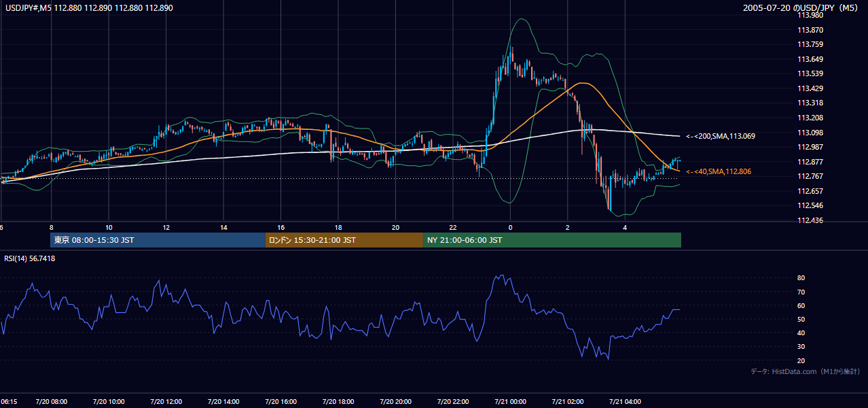Click price axis value 113.649
This screenshot has width=868, height=408.
(810, 59)
